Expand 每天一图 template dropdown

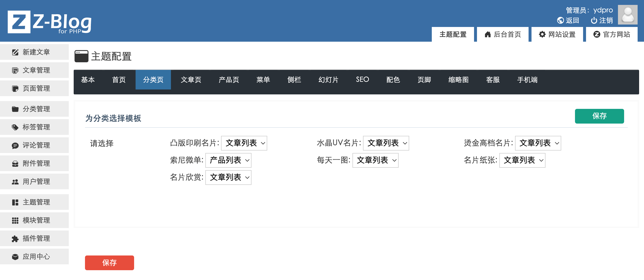click(375, 160)
